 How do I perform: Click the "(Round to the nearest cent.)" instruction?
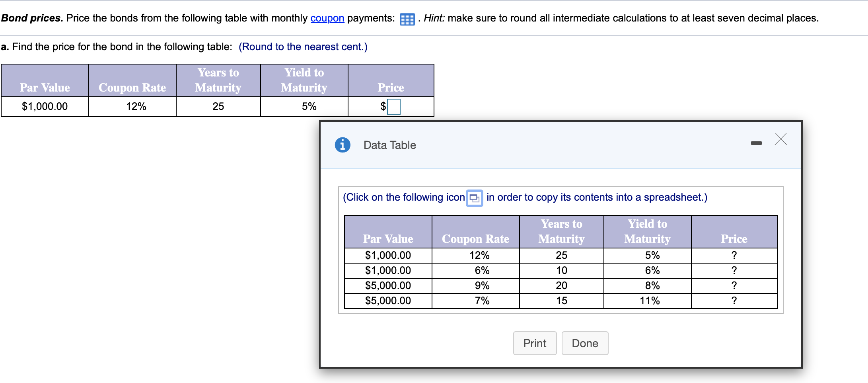pyautogui.click(x=303, y=47)
